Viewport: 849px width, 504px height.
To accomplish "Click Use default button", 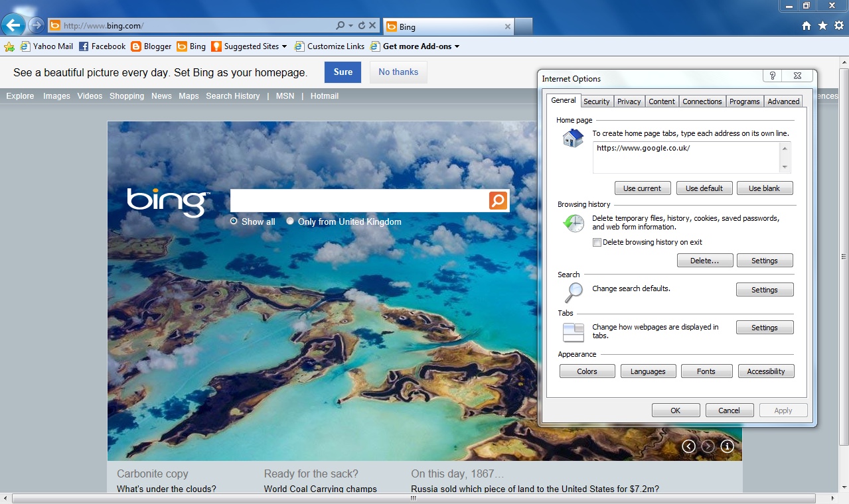I will click(704, 188).
